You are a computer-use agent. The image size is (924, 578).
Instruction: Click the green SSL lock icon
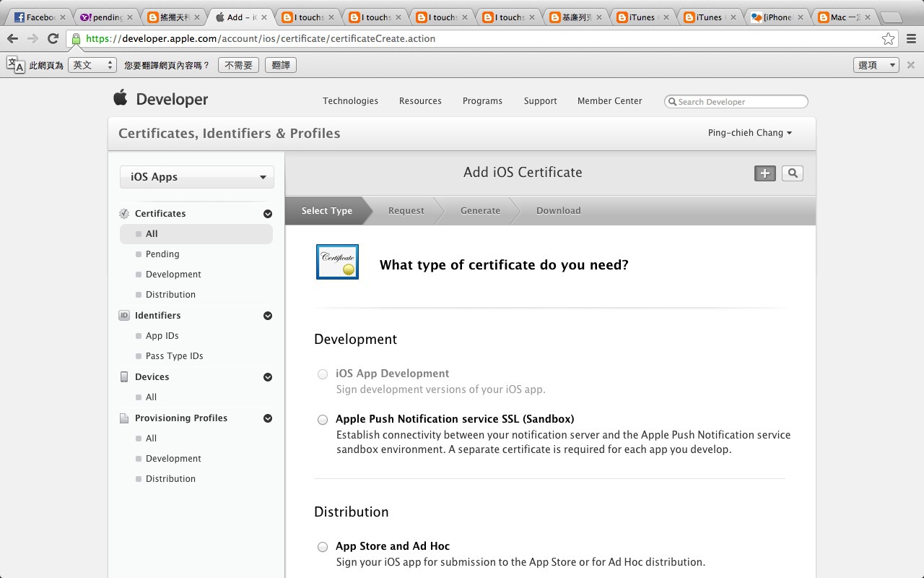point(76,39)
